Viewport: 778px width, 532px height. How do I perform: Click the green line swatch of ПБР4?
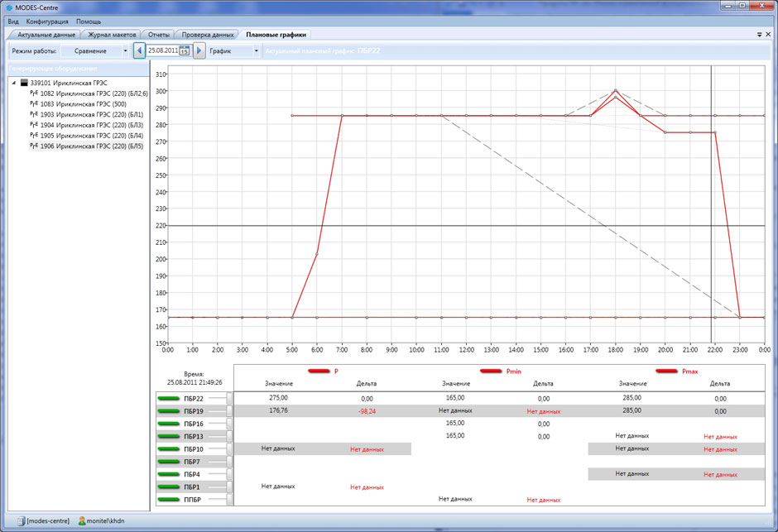[168, 474]
